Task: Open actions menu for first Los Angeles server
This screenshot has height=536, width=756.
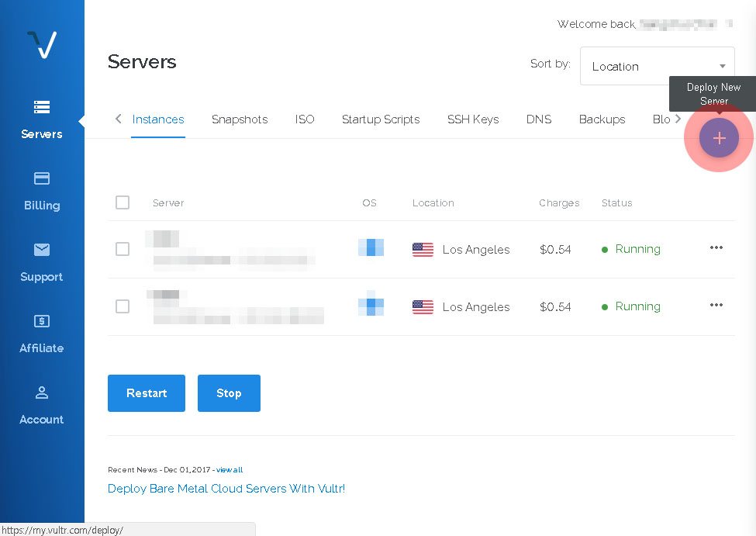Action: (716, 247)
